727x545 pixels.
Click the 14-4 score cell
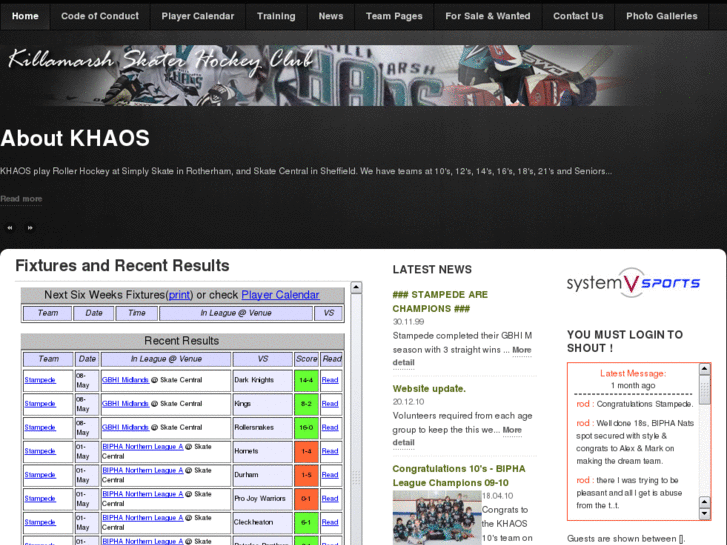click(x=306, y=380)
